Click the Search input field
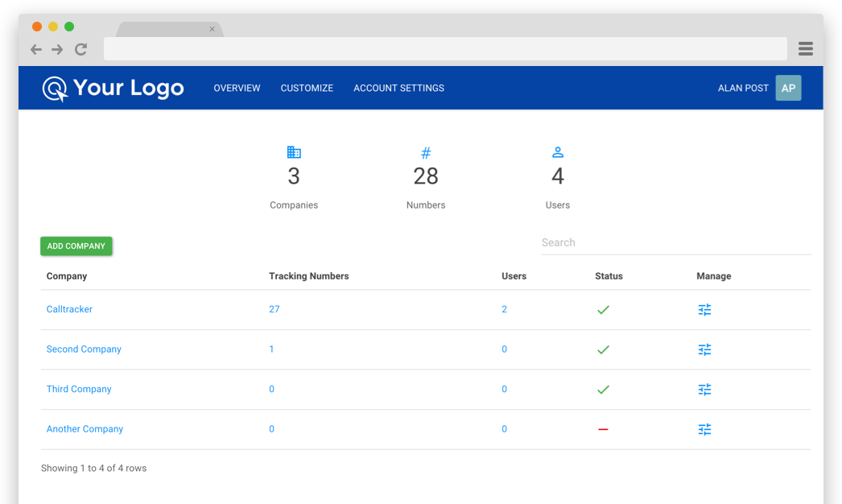842x504 pixels. click(675, 242)
